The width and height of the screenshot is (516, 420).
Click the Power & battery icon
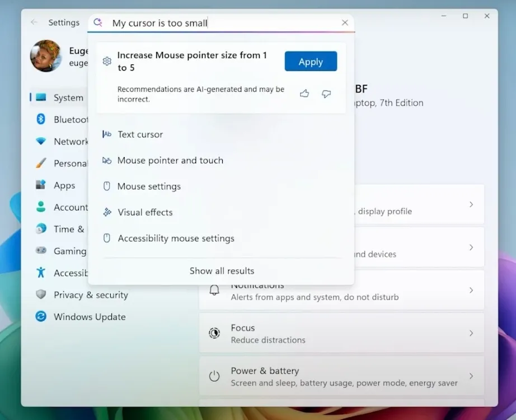tap(214, 376)
